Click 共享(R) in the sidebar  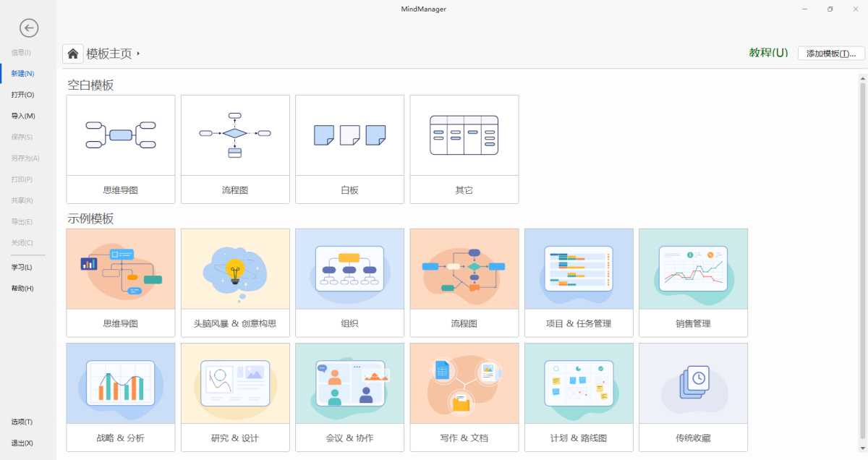[22, 200]
